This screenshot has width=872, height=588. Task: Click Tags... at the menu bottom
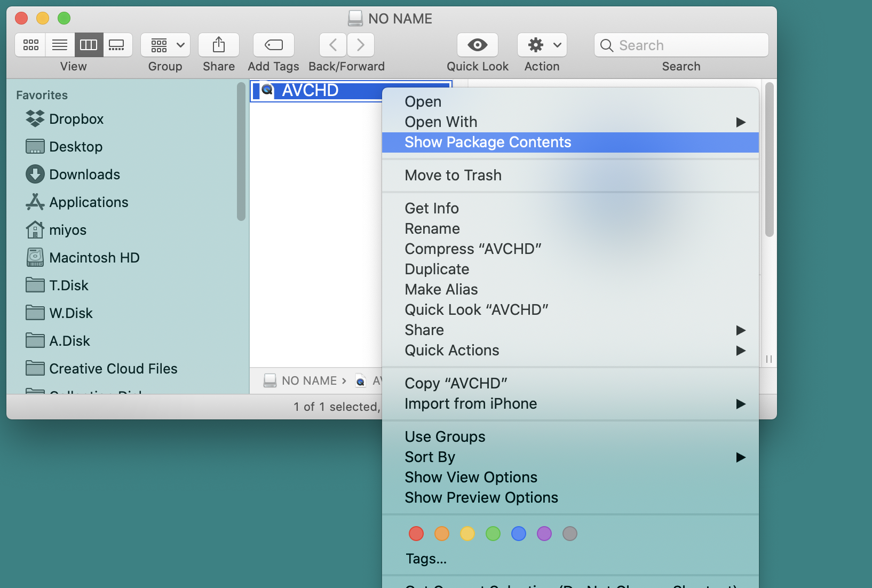click(426, 559)
